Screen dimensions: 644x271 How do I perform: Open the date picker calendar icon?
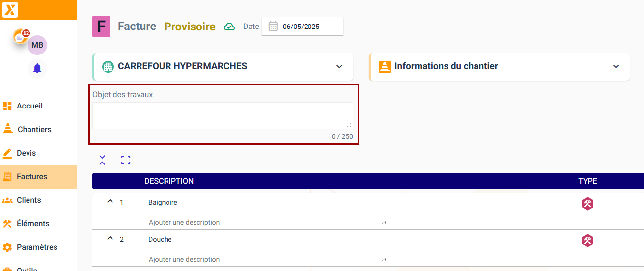(x=273, y=27)
